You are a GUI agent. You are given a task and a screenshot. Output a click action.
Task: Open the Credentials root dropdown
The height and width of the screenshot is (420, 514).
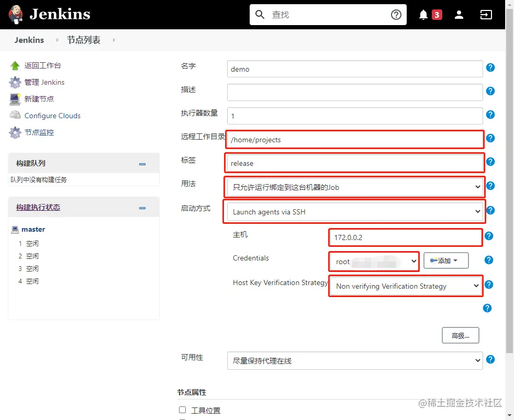(x=374, y=262)
